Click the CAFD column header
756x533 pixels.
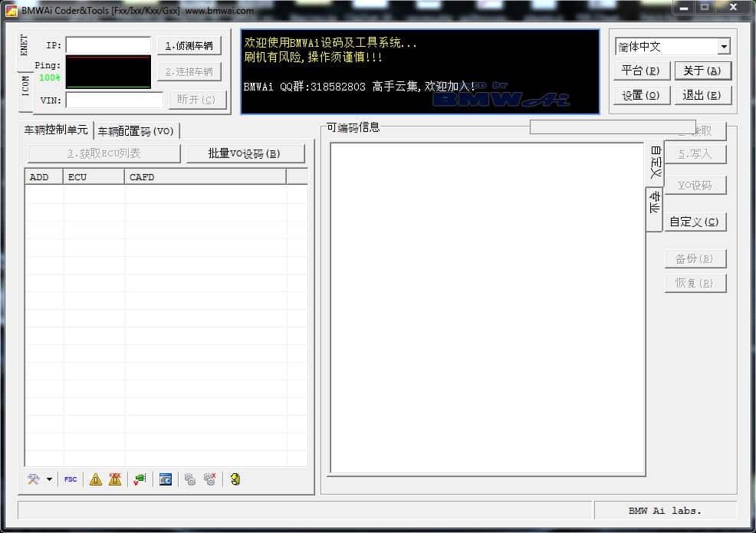click(x=205, y=177)
